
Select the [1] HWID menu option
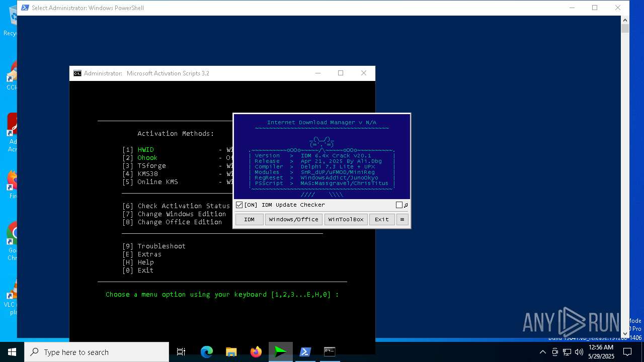click(138, 150)
